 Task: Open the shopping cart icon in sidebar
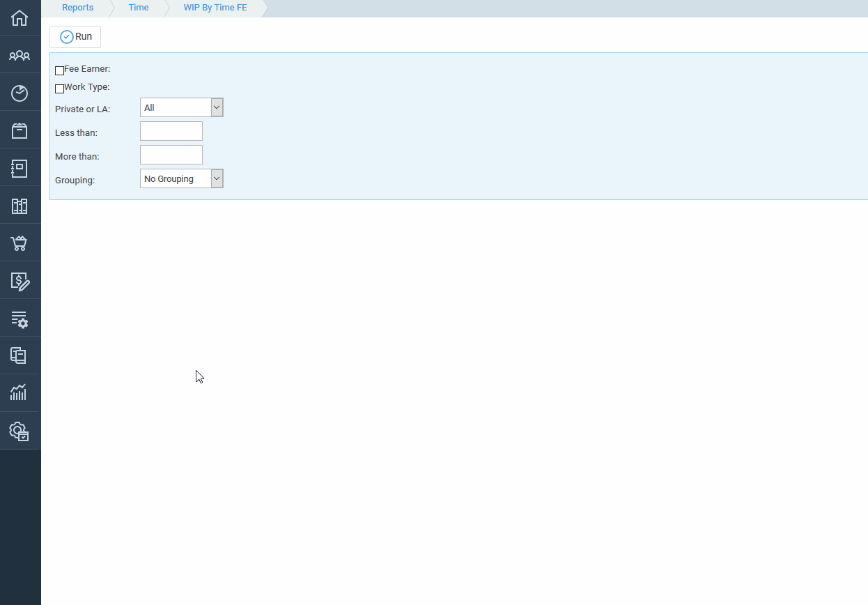coord(20,243)
